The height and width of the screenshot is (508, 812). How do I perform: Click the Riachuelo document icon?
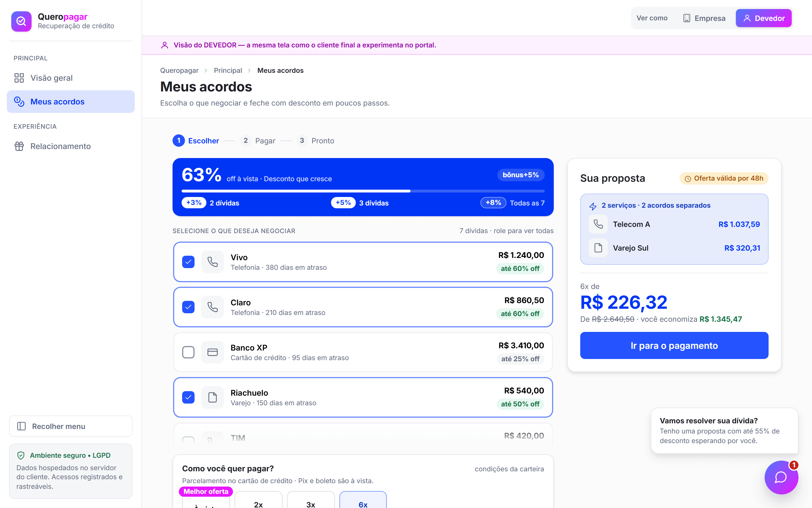point(212,397)
